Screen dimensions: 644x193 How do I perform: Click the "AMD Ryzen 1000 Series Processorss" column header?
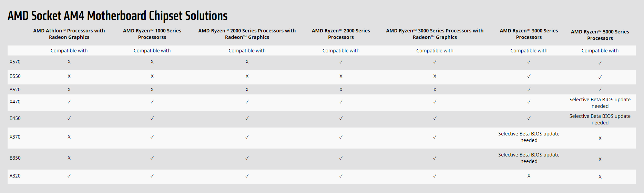152,34
